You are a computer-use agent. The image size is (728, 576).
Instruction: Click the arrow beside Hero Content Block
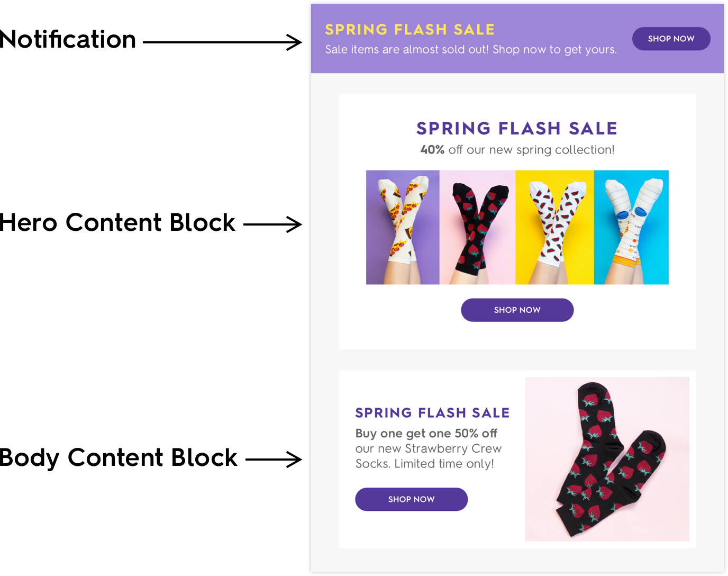(x=272, y=224)
